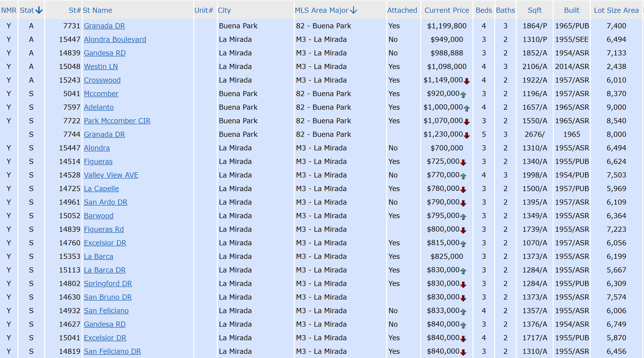The width and height of the screenshot is (644, 358).
Task: Click the Lot Size Area column header
Action: (x=616, y=10)
